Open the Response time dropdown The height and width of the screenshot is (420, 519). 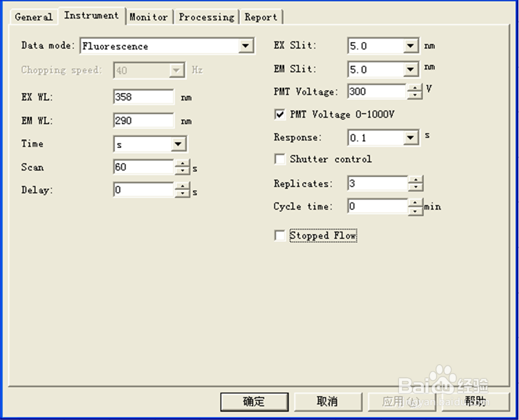[410, 138]
